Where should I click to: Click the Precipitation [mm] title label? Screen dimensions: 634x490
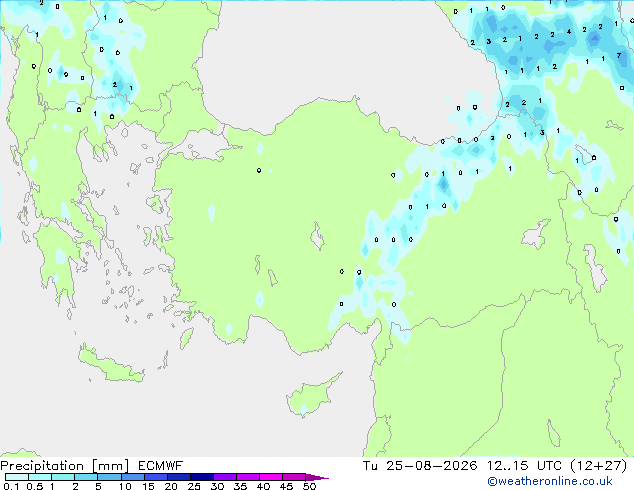65,466
